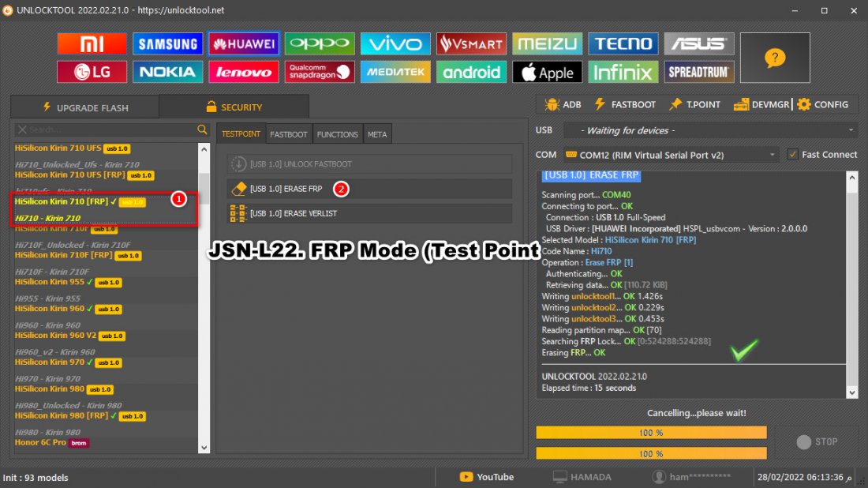Image resolution: width=868 pixels, height=488 pixels.
Task: Select HiSilicon Kirin 710 UFS model
Action: pyautogui.click(x=73, y=148)
